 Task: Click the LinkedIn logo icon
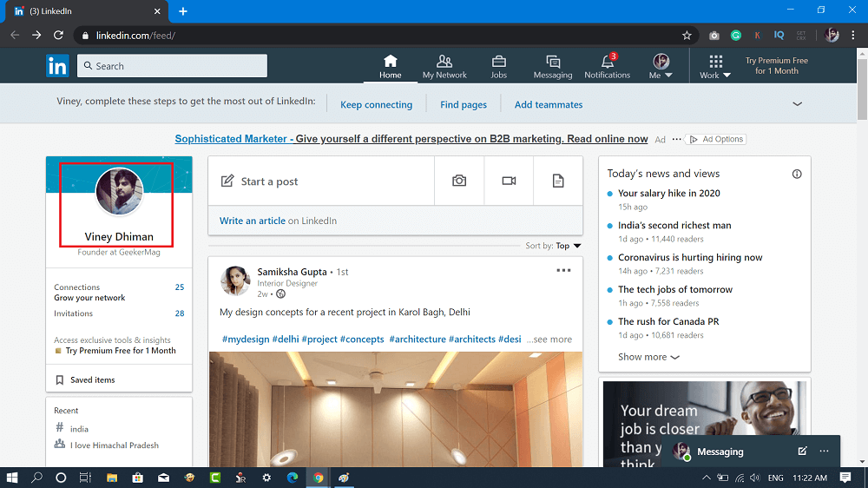pyautogui.click(x=57, y=66)
